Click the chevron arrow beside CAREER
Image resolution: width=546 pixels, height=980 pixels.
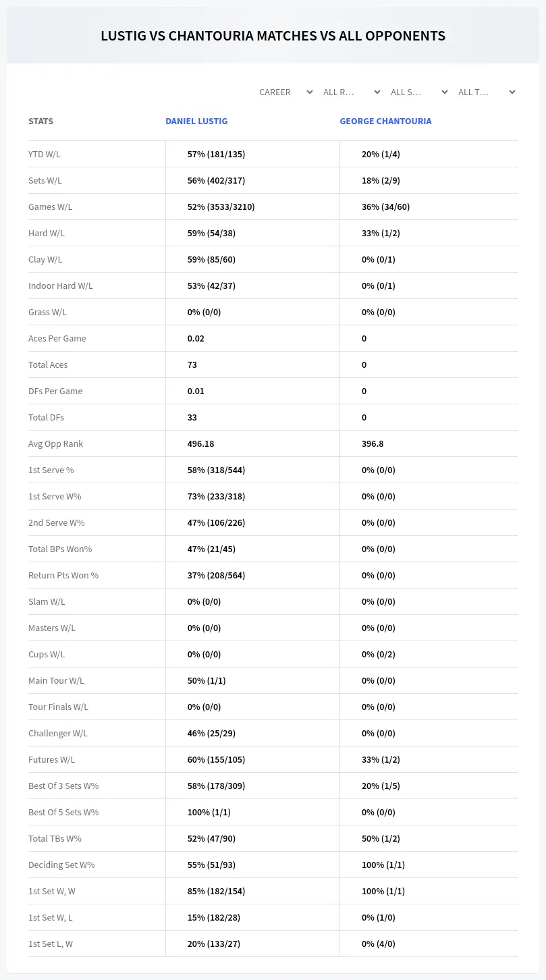(310, 92)
